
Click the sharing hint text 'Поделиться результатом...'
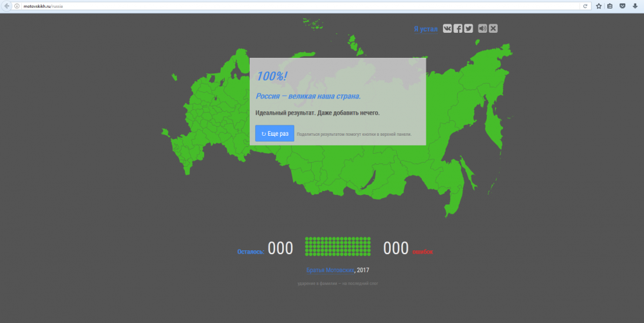click(354, 134)
